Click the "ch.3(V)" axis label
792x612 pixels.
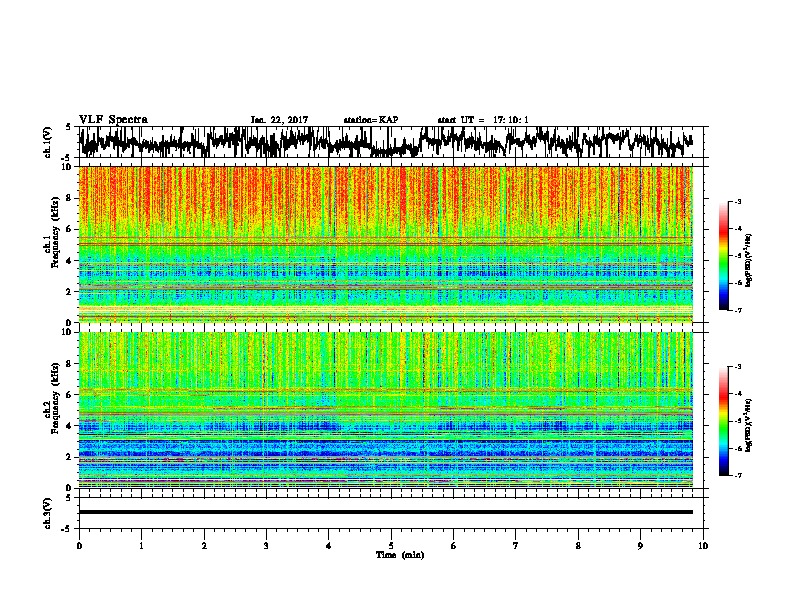(48, 514)
